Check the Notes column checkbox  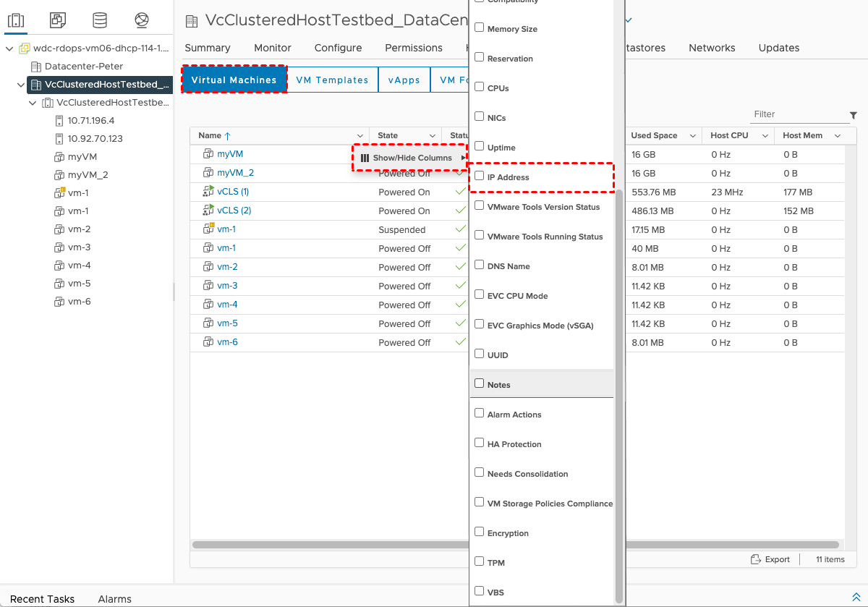click(x=479, y=383)
